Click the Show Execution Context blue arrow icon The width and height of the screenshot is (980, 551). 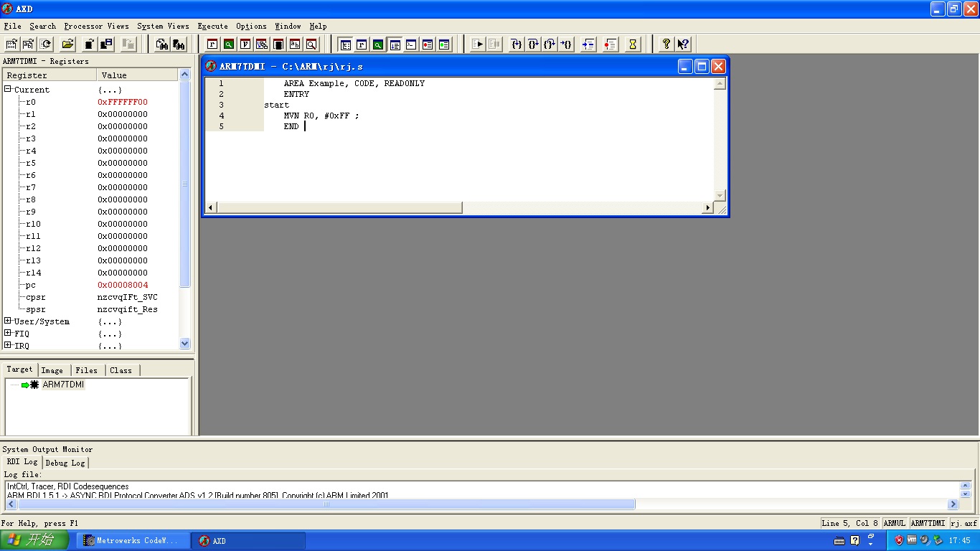click(x=588, y=44)
